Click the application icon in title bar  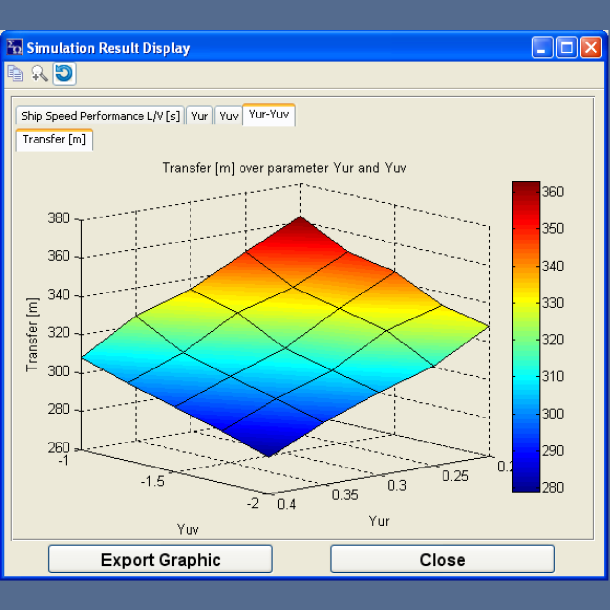(x=14, y=47)
